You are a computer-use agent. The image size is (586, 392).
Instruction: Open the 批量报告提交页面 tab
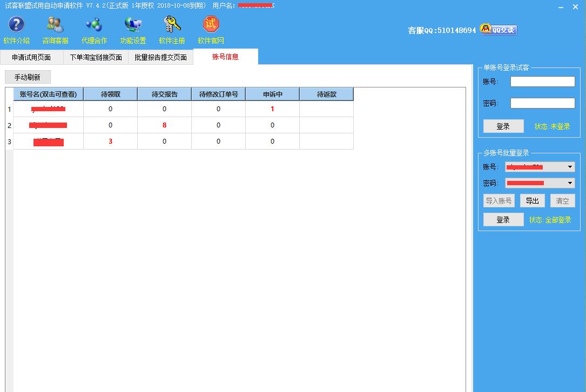tap(160, 57)
